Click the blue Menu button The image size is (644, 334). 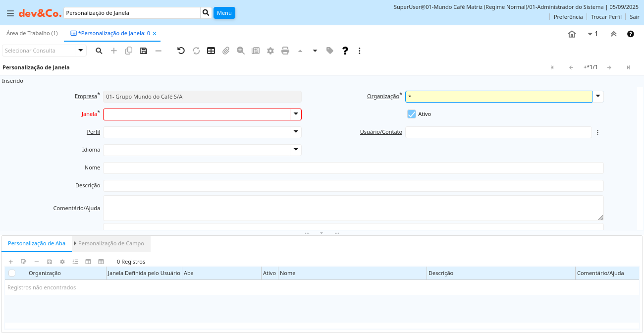coord(224,13)
